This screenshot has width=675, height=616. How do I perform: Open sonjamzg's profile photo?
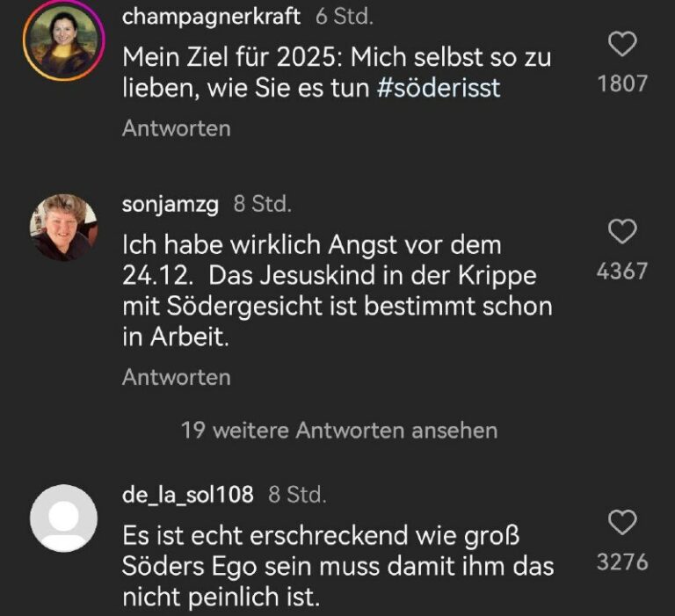(x=63, y=227)
